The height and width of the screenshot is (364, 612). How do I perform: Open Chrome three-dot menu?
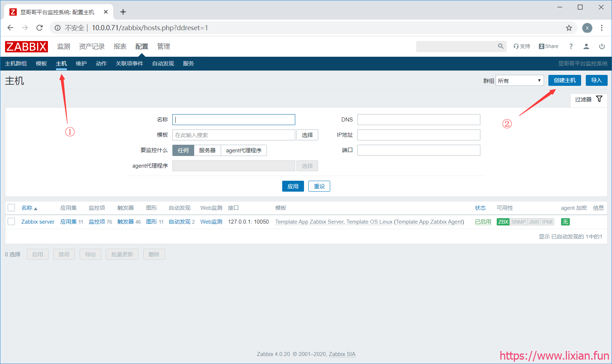point(602,28)
